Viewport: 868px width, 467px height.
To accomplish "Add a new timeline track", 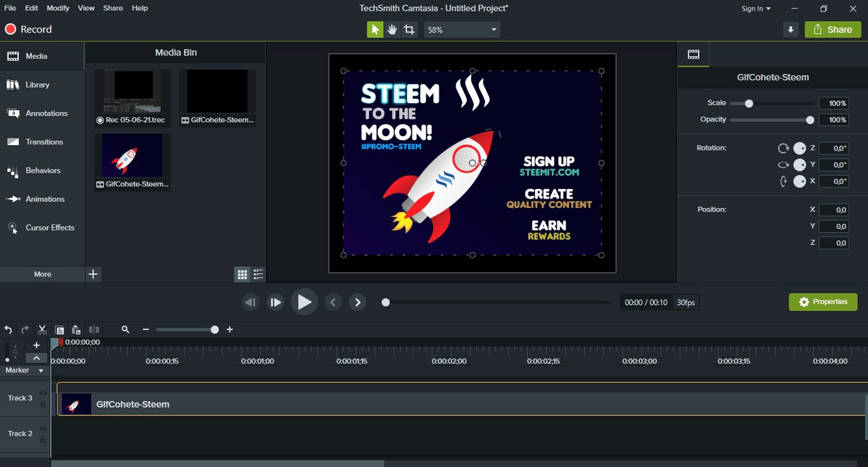I will 37,345.
